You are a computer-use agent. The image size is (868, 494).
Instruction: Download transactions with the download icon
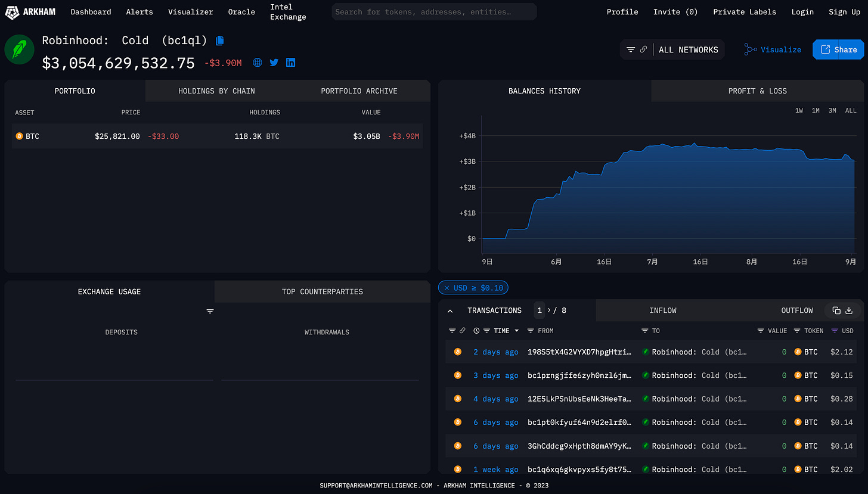click(x=850, y=310)
